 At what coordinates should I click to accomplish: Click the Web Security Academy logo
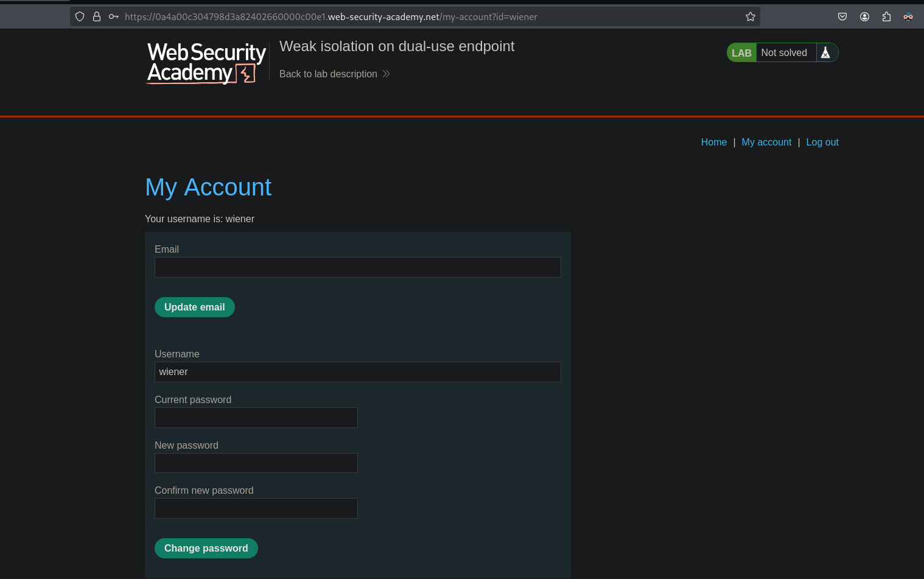pyautogui.click(x=206, y=63)
